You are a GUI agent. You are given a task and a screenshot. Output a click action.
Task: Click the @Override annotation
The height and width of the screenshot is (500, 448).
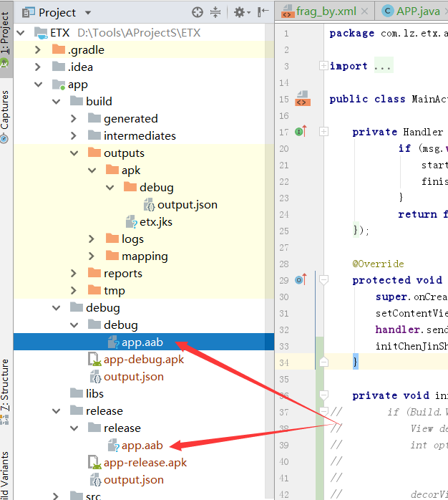point(378,264)
